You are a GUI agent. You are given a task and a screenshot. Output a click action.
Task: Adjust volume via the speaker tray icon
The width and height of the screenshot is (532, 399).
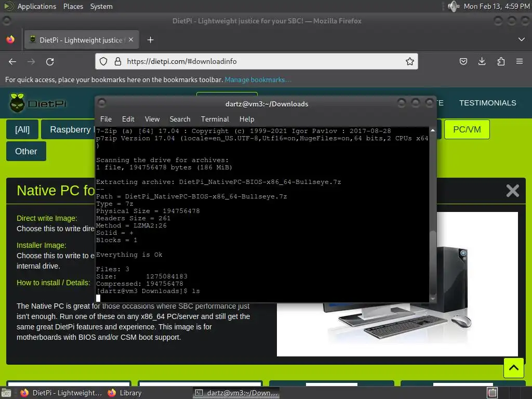453,6
